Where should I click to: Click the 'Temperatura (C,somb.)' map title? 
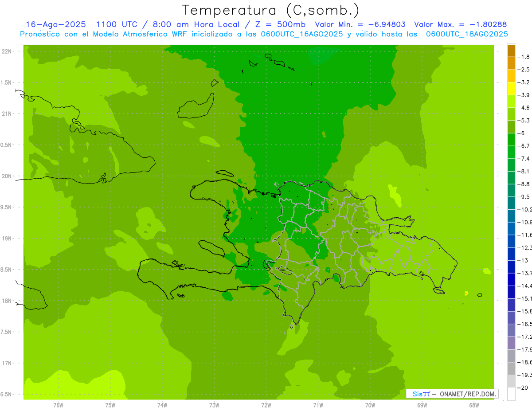[x=270, y=10]
